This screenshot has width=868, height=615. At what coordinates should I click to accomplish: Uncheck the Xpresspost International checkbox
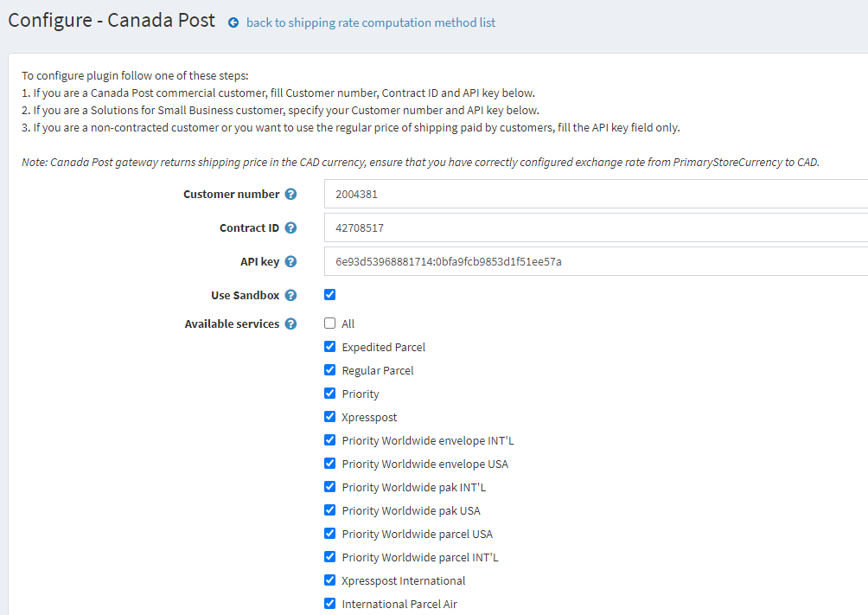pyautogui.click(x=330, y=580)
